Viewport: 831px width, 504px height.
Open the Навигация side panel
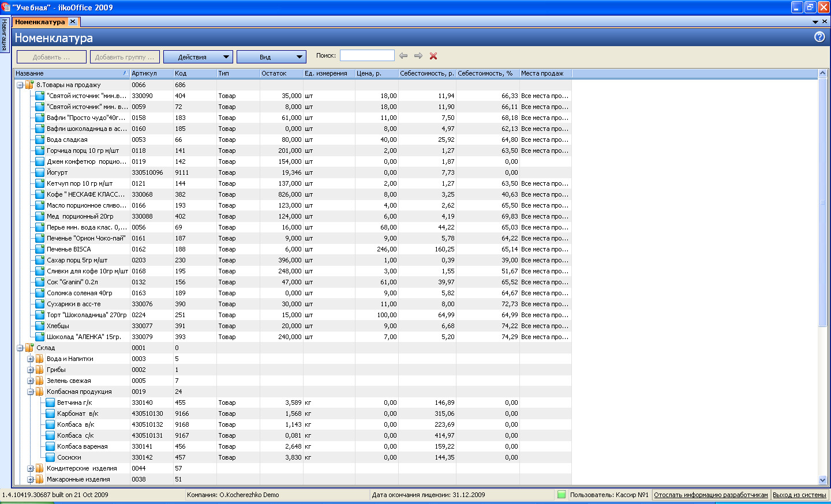click(4, 35)
